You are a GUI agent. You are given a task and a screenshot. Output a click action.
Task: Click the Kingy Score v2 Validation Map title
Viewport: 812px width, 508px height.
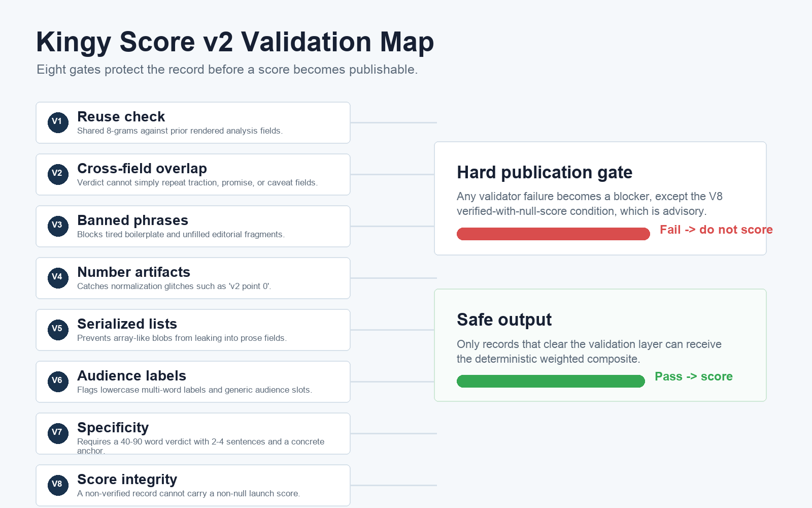pyautogui.click(x=235, y=42)
